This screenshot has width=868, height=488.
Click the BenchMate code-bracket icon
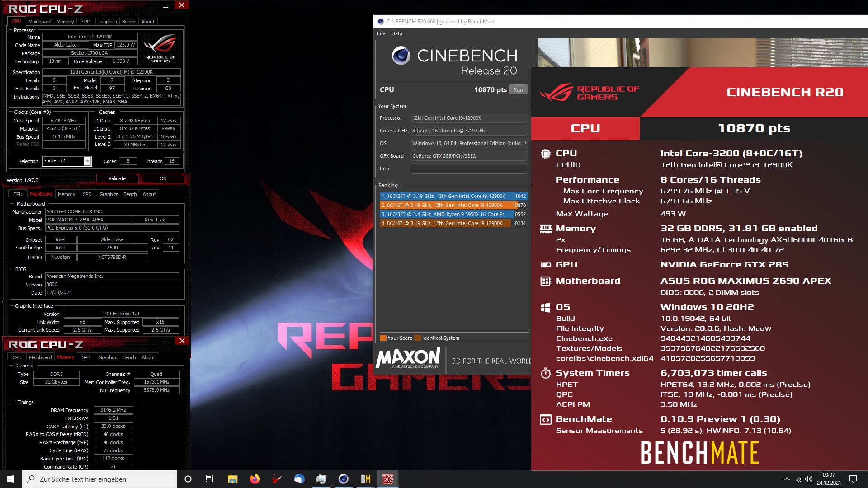coord(545,419)
